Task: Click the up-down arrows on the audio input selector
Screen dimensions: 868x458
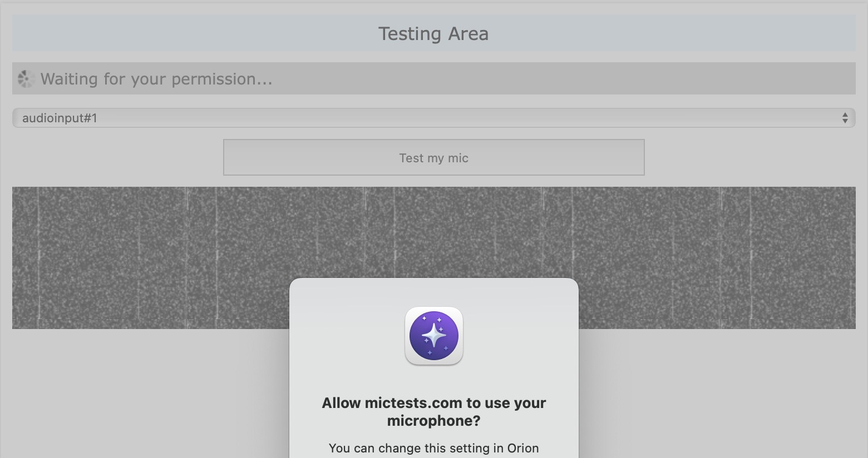Action: 845,118
